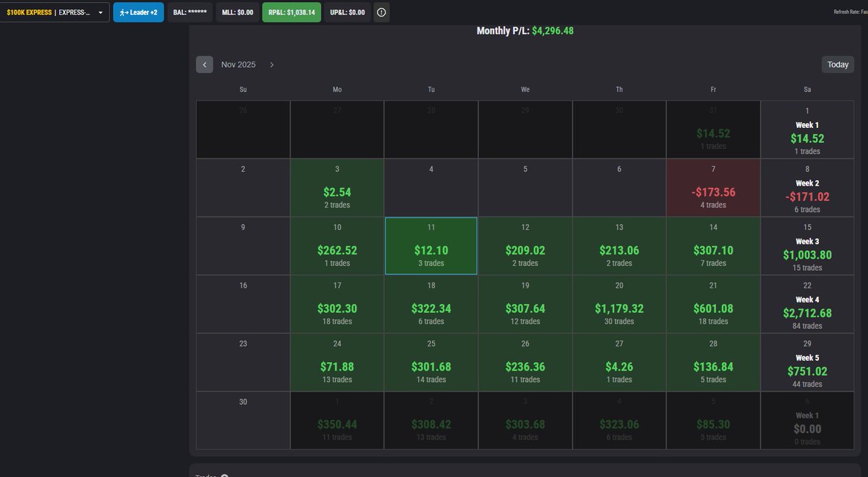Click Week 5 summary showing $751.02
The width and height of the screenshot is (868, 477).
point(807,362)
